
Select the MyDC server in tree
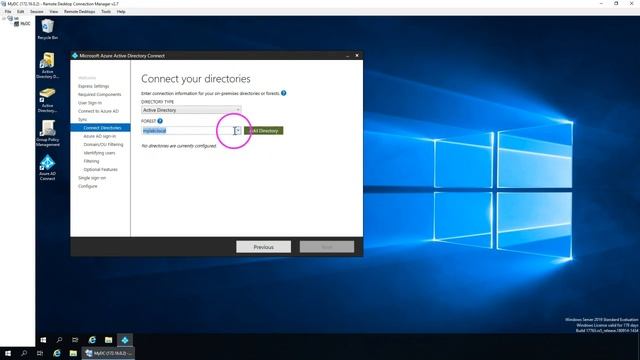22,24
